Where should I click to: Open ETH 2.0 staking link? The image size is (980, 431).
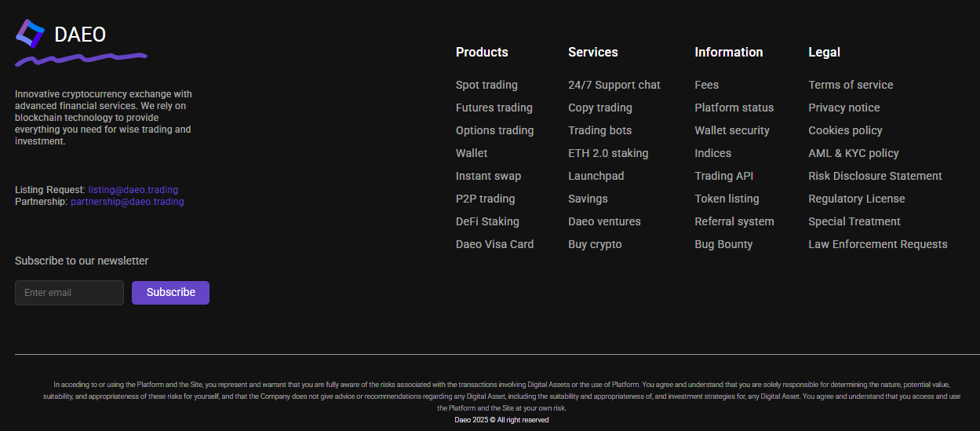click(x=608, y=153)
